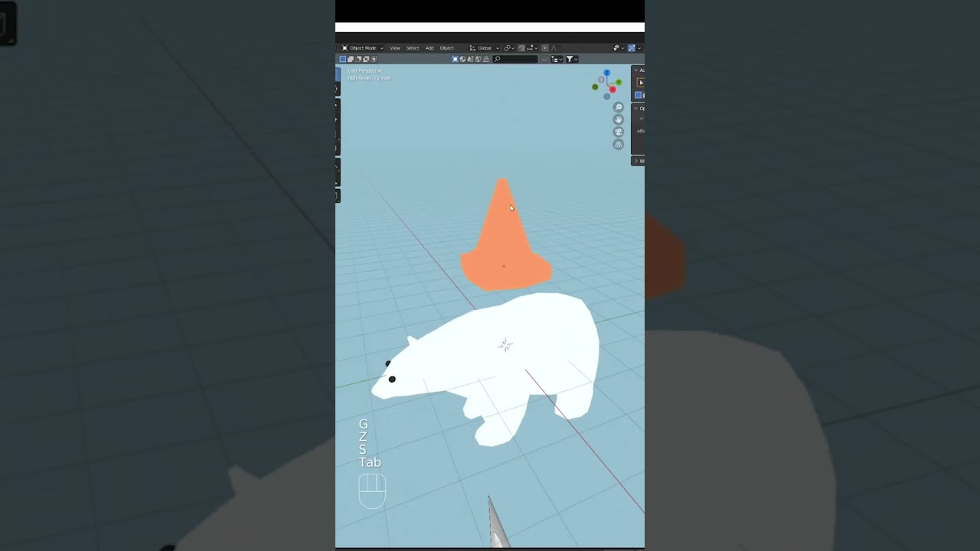
Task: Click the active tool arrow icon in sidebar
Action: 641,83
